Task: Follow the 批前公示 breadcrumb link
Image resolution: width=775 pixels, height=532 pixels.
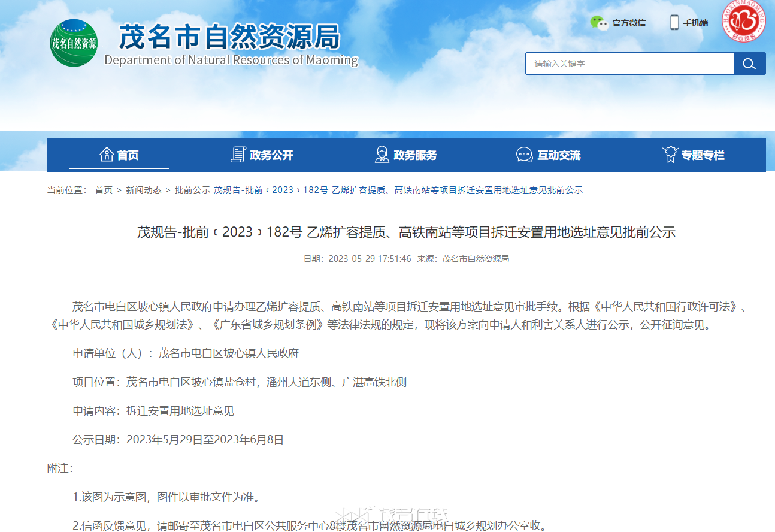Action: tap(192, 190)
